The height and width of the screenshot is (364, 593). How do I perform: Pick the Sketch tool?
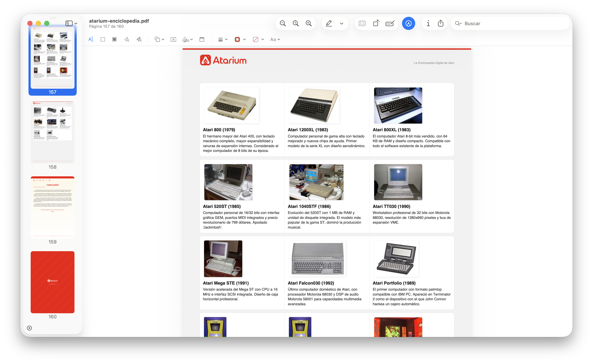[127, 39]
